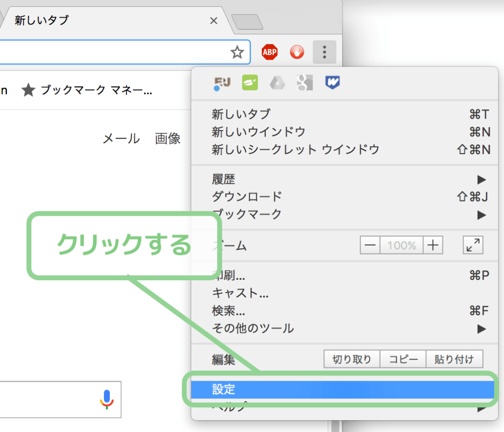Increase zoom with the plus button

[x=433, y=245]
